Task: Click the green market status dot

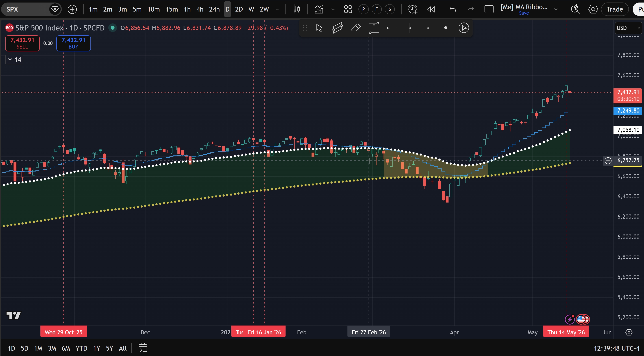Action: pos(112,28)
